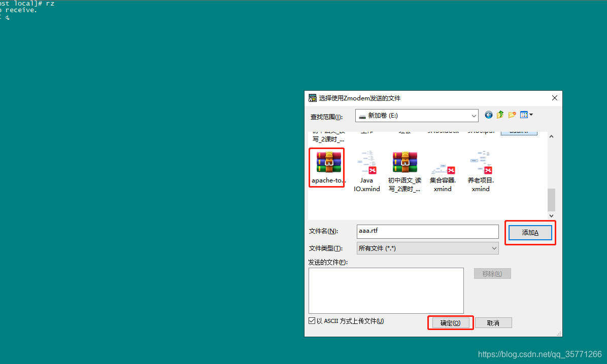Select the 养老项目.xmind file

coord(481,171)
